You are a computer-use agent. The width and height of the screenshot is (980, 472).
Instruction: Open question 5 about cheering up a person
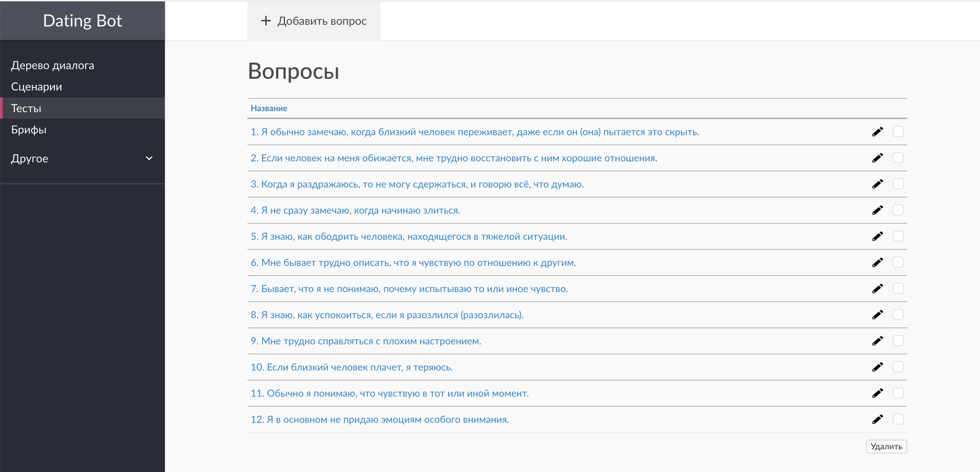tap(409, 236)
